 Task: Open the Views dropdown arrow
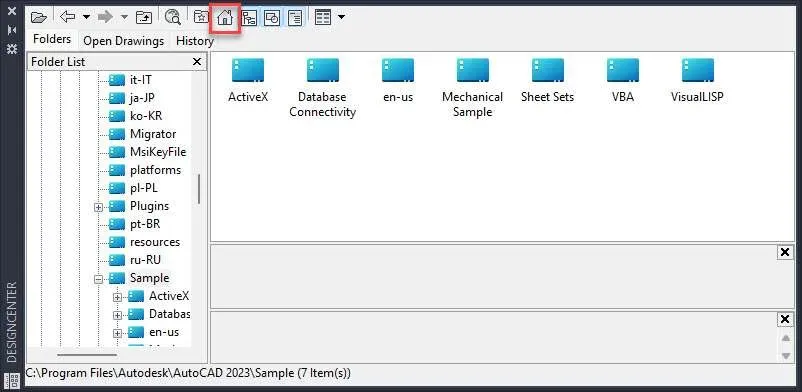[x=341, y=17]
